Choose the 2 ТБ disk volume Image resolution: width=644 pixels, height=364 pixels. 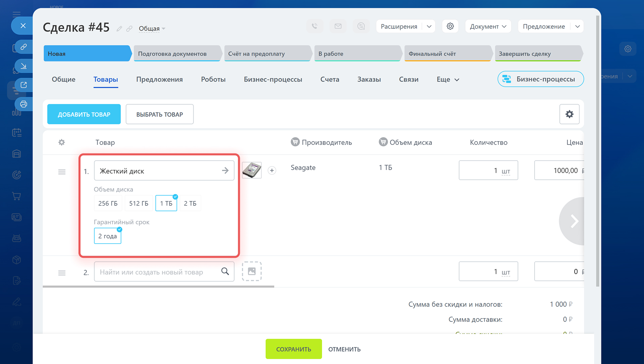(x=190, y=203)
